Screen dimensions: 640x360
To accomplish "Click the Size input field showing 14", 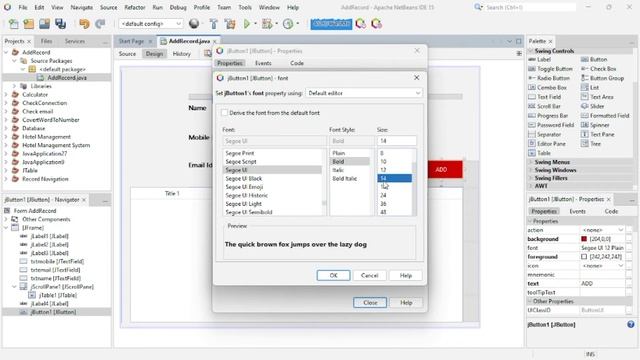I will 397,141.
